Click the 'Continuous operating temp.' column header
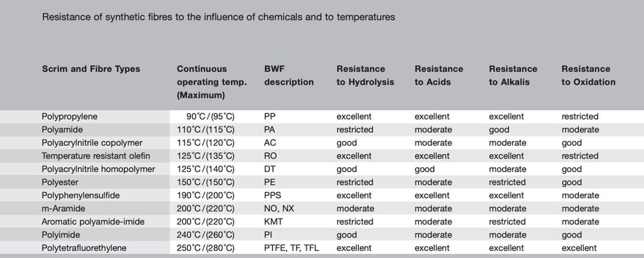This screenshot has width=644, height=258. (211, 82)
